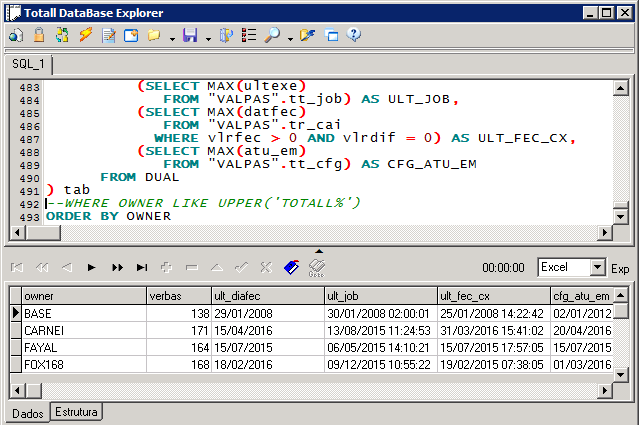639x425 pixels.
Task: Click the verbas column header
Action: [x=179, y=296]
